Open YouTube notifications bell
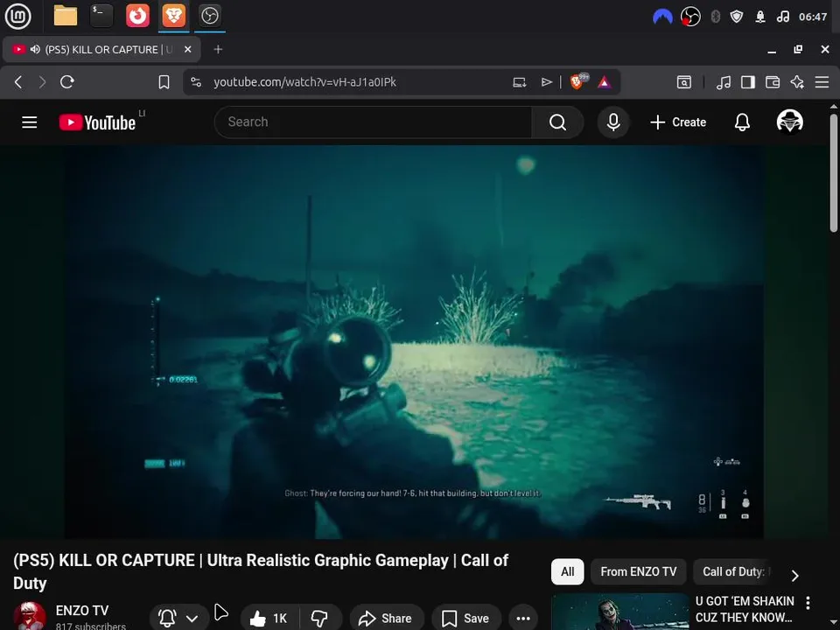840x630 pixels. [742, 122]
